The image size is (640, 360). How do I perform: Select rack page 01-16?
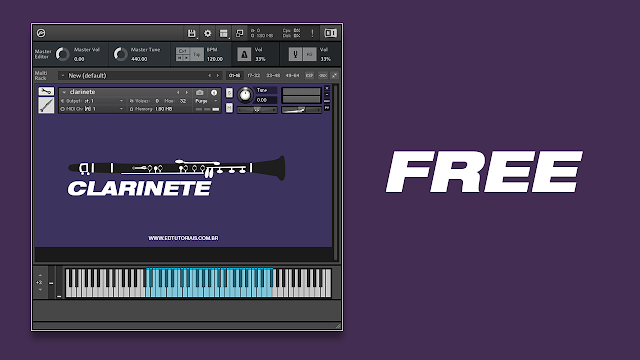pos(234,76)
